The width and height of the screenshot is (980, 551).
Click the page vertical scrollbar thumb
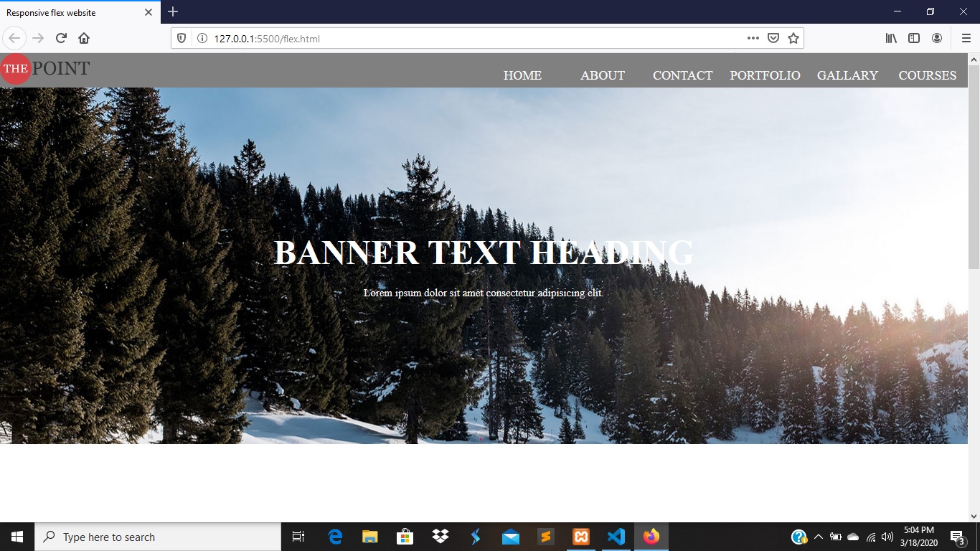[974, 165]
